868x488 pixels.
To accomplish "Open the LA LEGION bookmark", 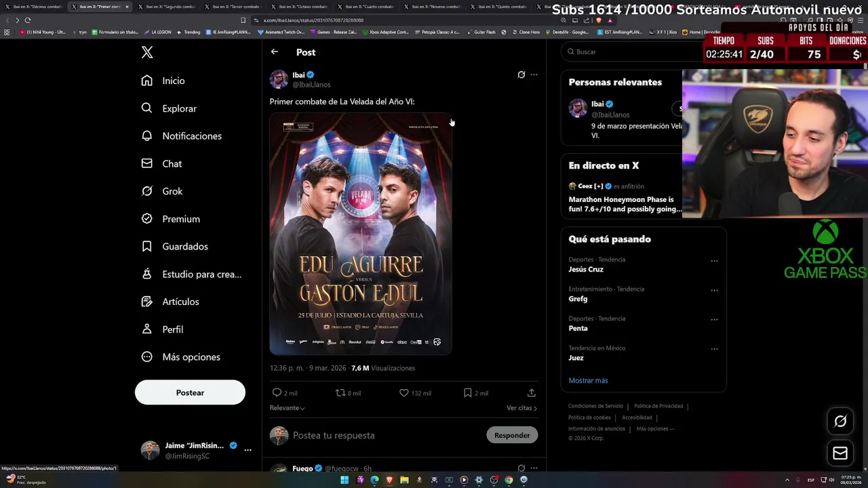I will [157, 32].
